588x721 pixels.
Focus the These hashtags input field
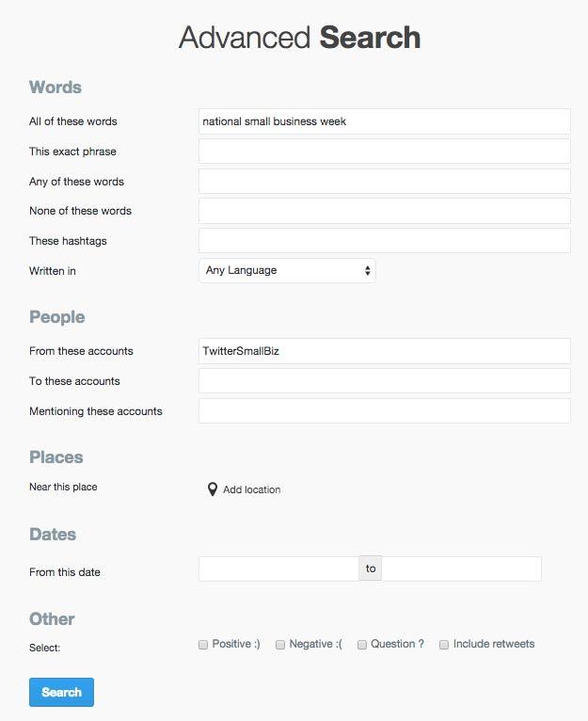click(384, 241)
